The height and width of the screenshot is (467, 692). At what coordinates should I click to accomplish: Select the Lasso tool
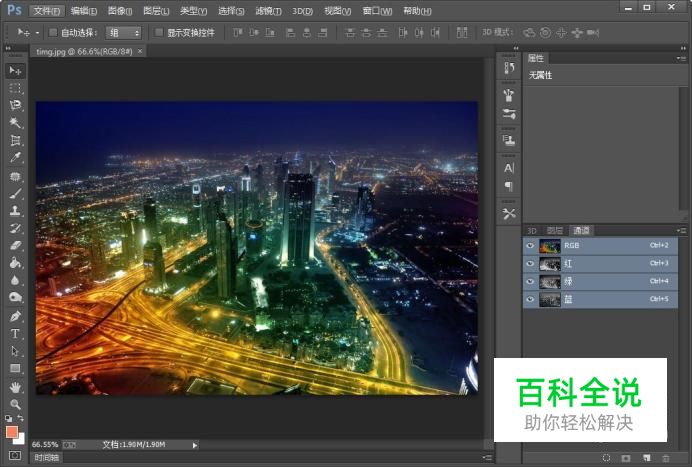(15, 105)
